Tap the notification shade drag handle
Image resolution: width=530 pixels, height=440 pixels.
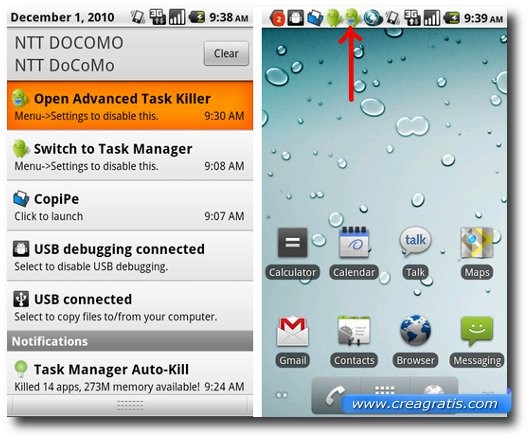[x=130, y=405]
